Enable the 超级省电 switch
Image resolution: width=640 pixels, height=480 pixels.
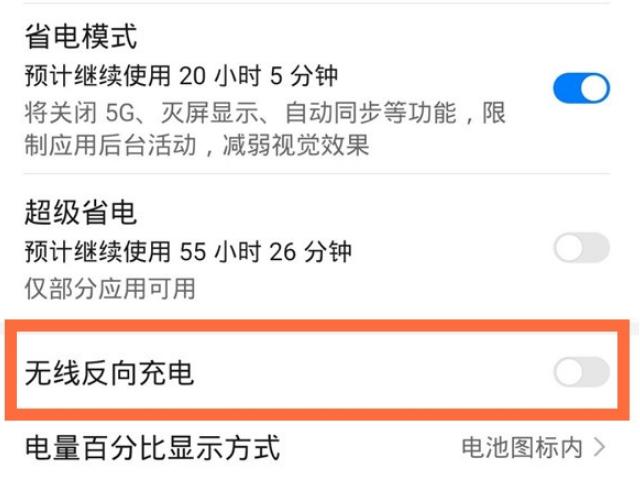[x=581, y=247]
